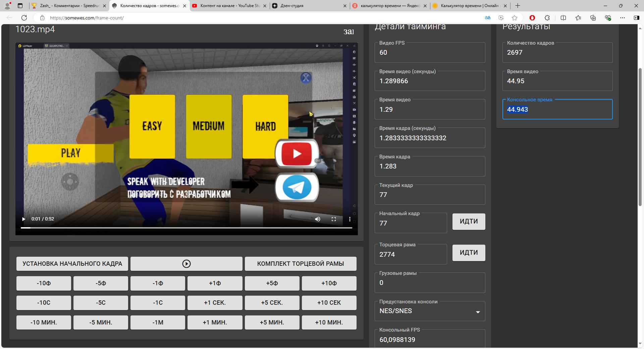The image size is (644, 349).
Task: Open video more options menu
Action: point(350,219)
